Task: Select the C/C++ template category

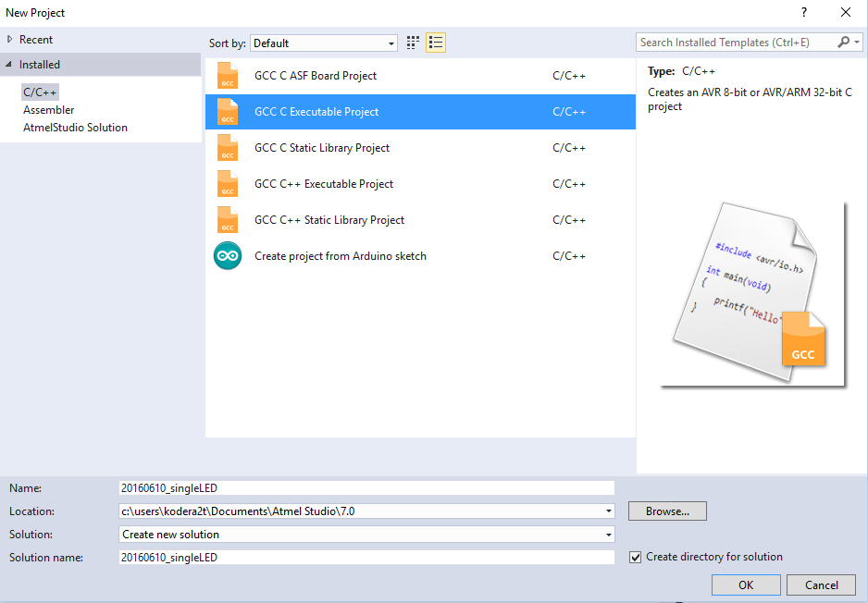Action: click(40, 92)
